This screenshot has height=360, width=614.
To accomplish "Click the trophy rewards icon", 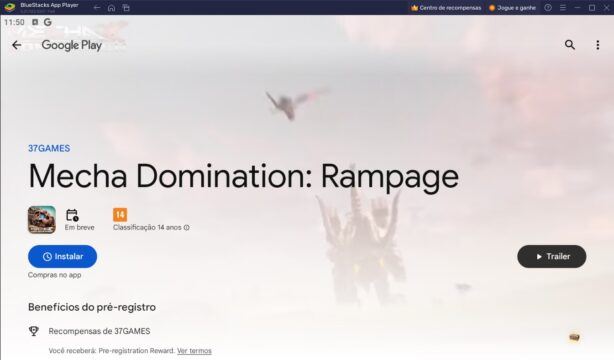I will click(x=34, y=331).
